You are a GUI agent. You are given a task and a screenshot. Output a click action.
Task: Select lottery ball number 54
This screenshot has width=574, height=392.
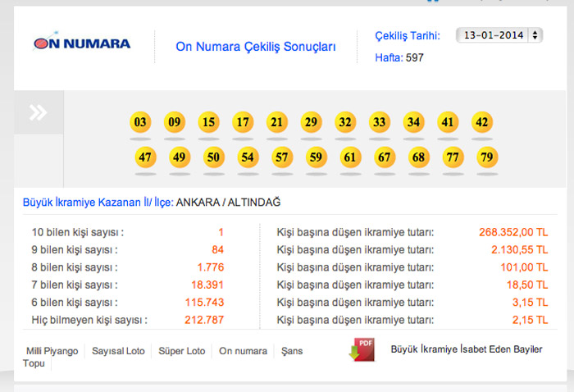coord(248,157)
